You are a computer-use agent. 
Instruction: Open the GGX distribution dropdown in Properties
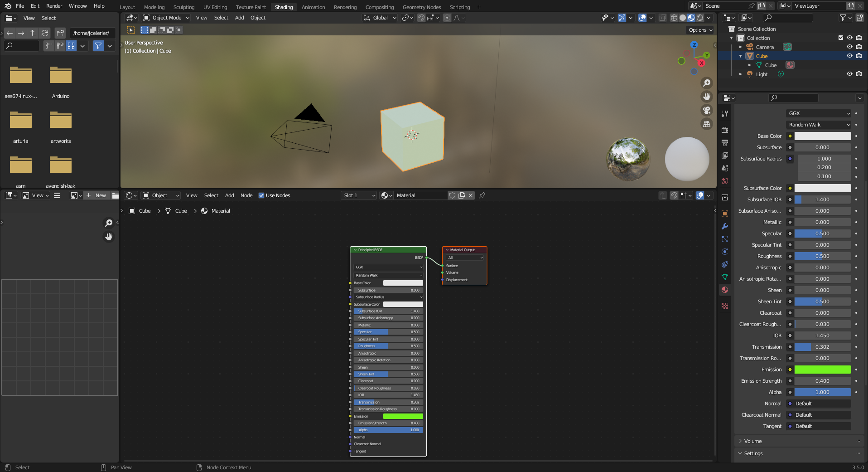[819, 113]
